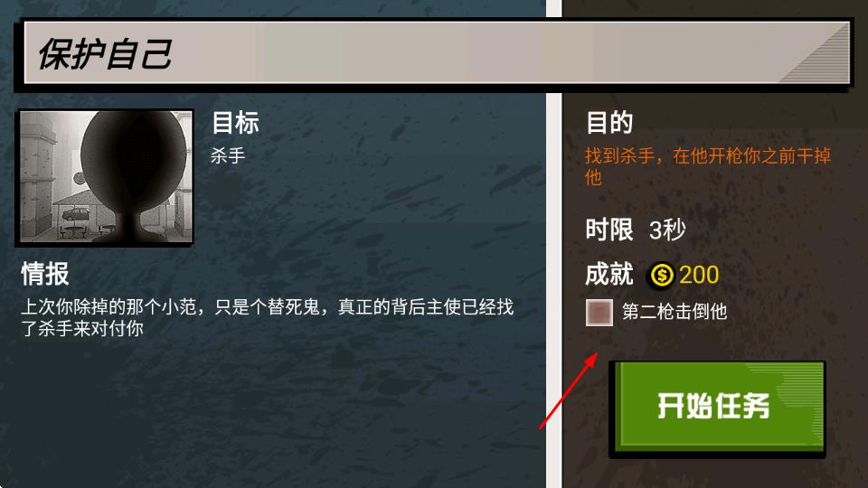Click the briefing text about 小范
The height and width of the screenshot is (488, 868).
point(267,317)
